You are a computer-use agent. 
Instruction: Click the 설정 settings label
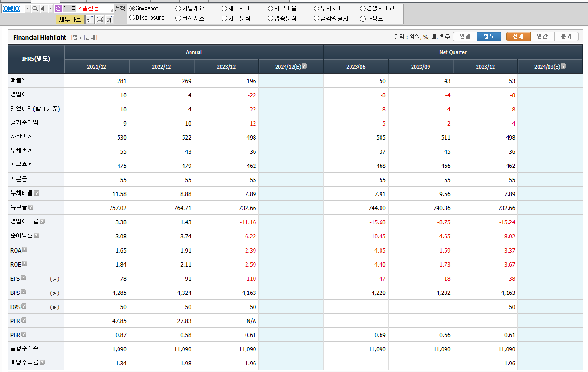point(120,8)
